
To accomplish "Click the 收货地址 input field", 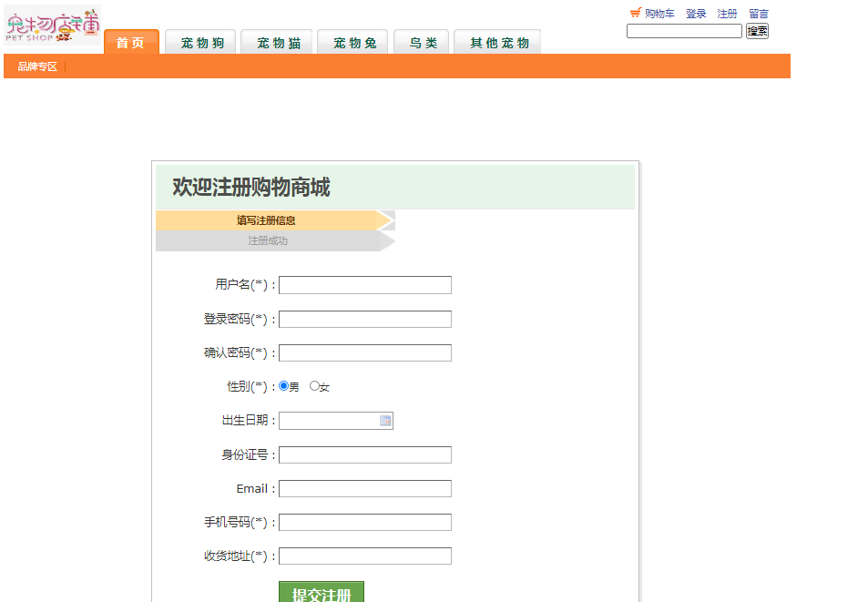I will coord(365,556).
